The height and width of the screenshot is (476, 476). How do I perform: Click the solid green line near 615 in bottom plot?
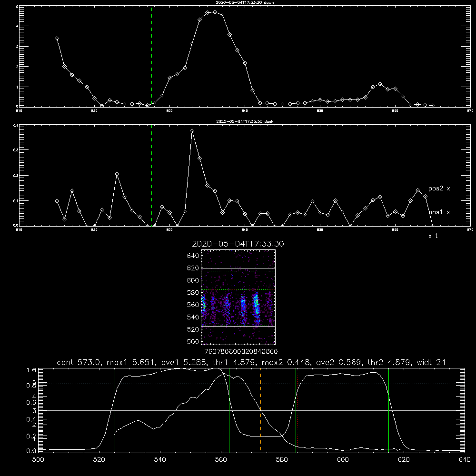[x=388, y=410]
